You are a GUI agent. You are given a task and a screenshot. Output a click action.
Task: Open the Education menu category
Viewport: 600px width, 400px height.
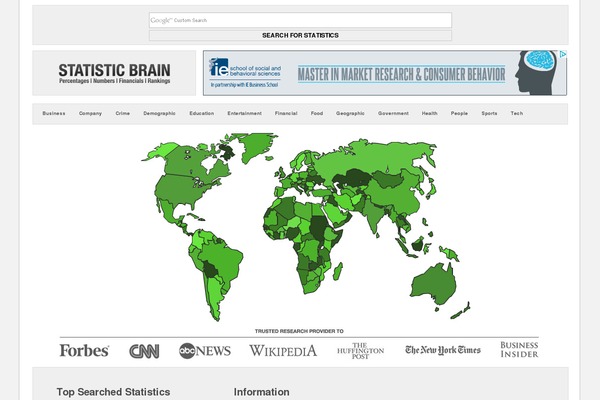tap(202, 113)
